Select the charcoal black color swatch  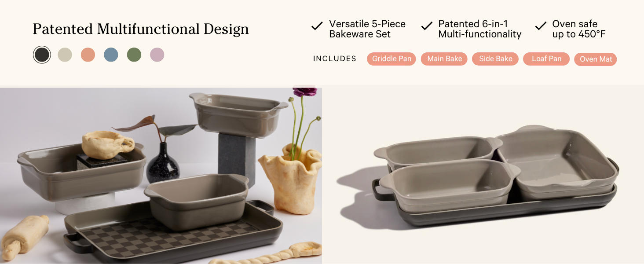tap(42, 55)
